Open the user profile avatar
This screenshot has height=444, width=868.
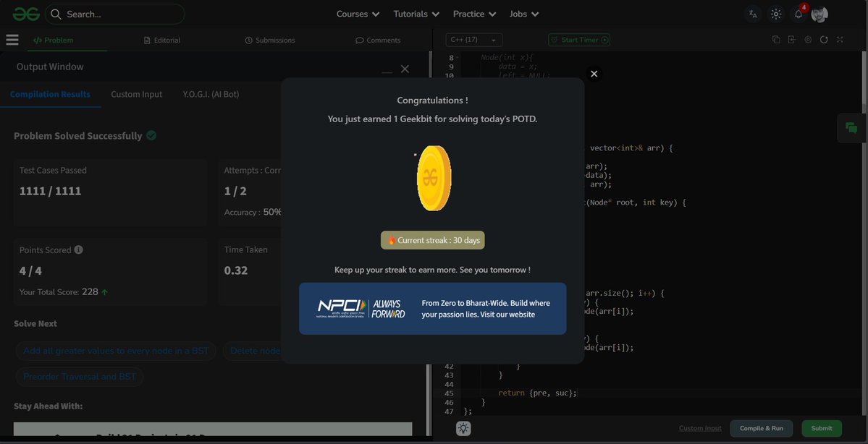[x=819, y=14]
